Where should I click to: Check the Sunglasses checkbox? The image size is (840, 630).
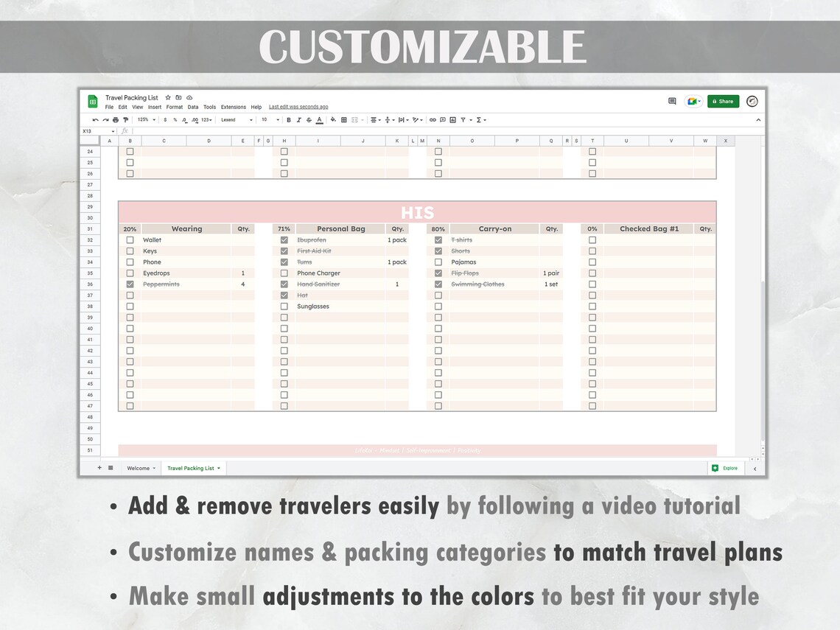point(284,306)
